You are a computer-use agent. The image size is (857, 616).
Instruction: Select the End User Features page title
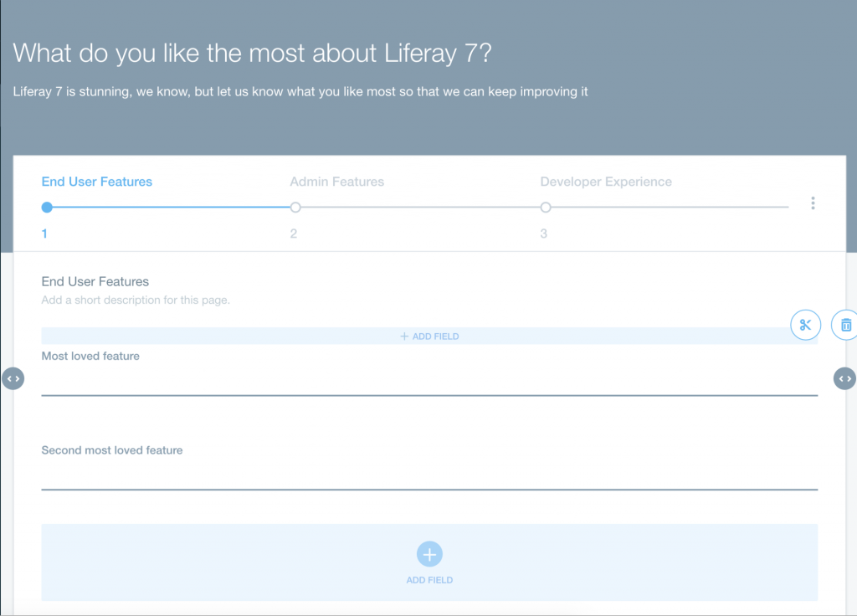click(95, 281)
